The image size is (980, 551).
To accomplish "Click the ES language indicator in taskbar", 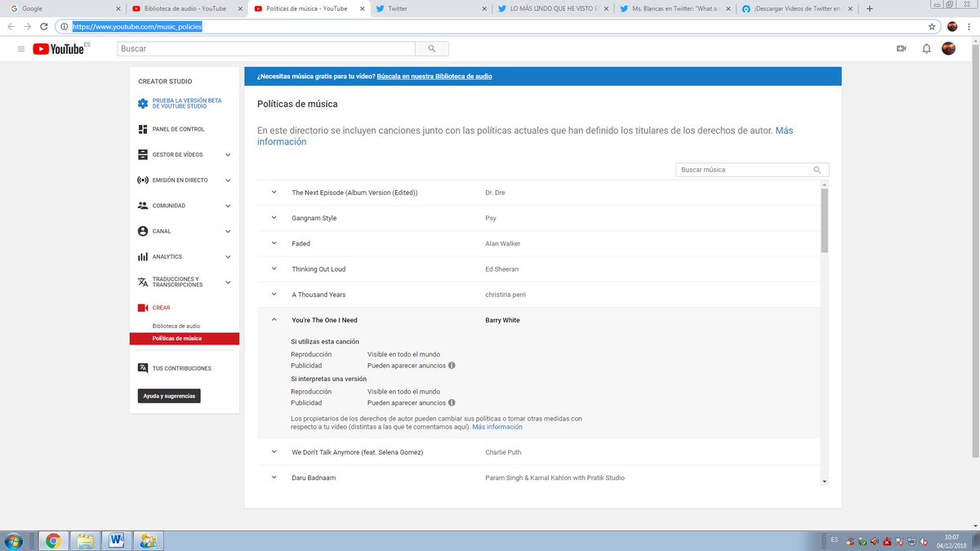I will click(x=834, y=540).
